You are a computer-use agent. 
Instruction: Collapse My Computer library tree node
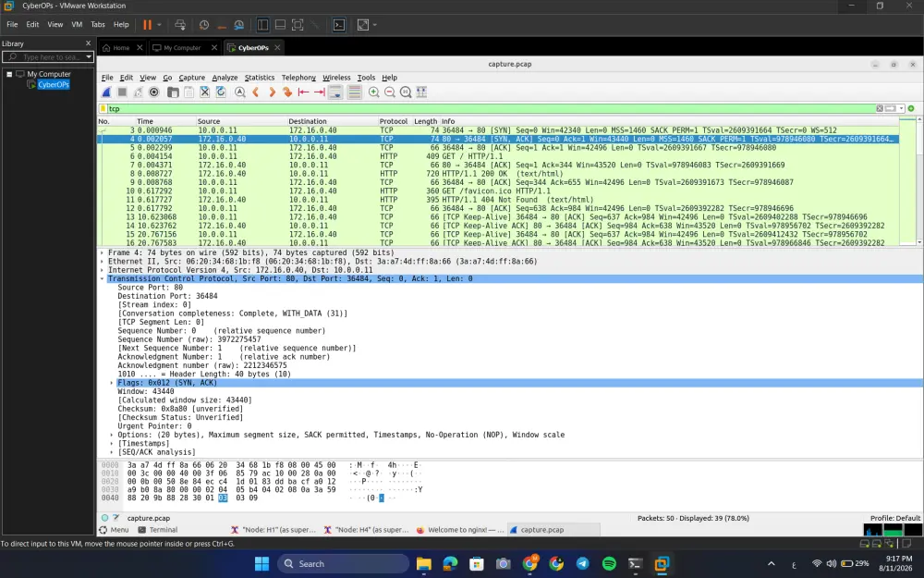[x=9, y=74]
